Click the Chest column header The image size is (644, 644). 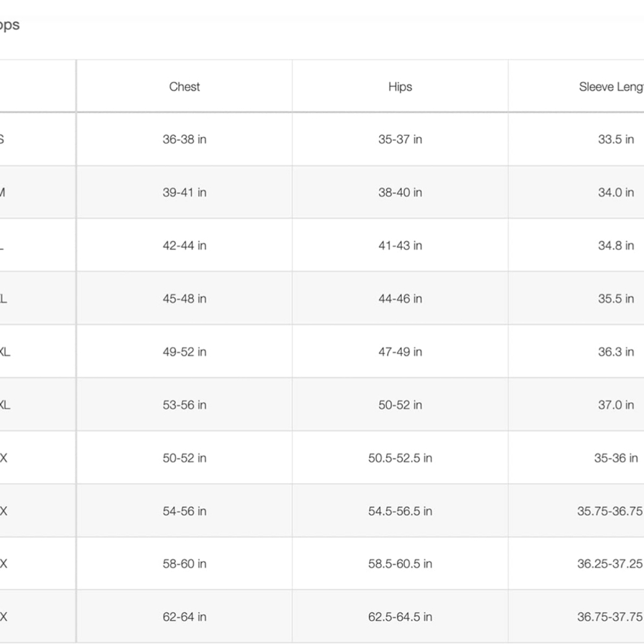pyautogui.click(x=184, y=87)
